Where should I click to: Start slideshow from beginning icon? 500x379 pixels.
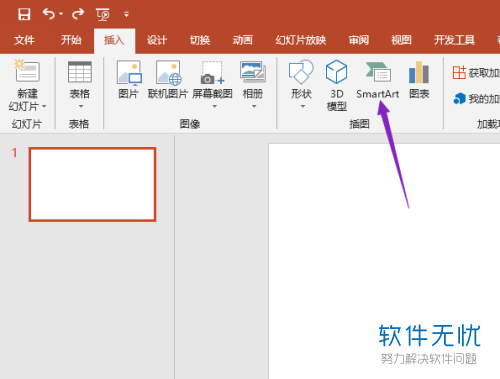(x=103, y=15)
